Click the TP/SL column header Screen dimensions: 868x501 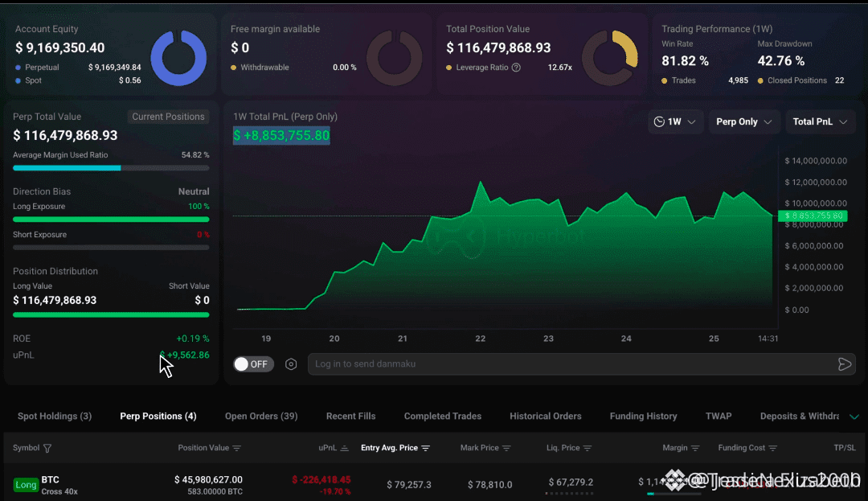(844, 448)
